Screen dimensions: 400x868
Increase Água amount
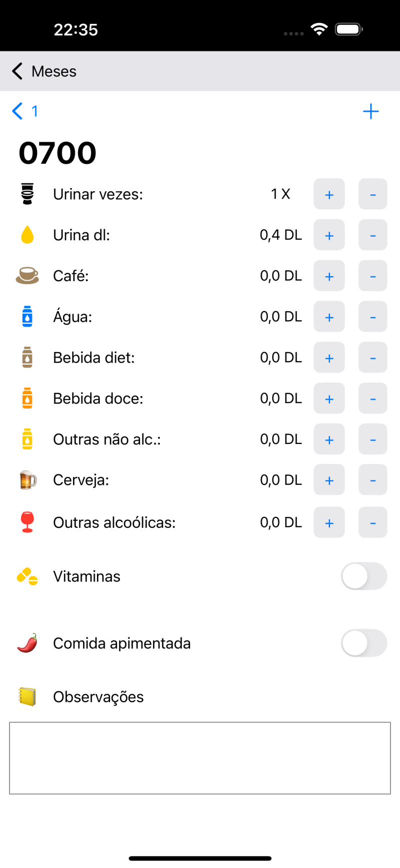pos(329,317)
